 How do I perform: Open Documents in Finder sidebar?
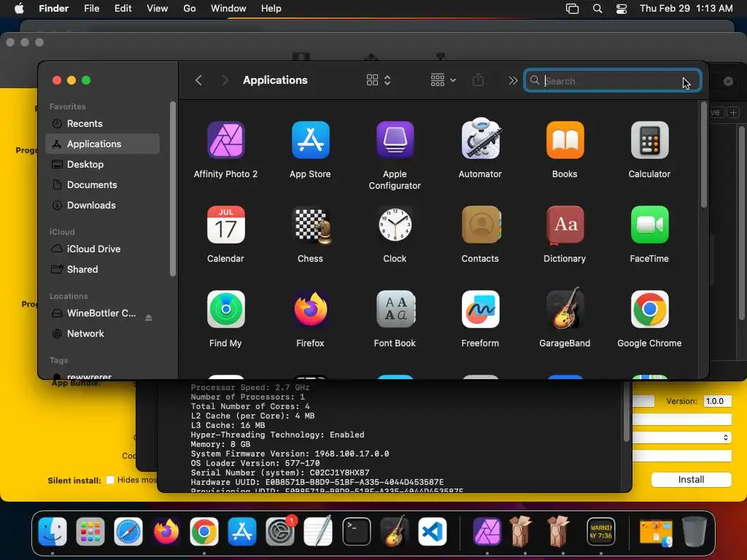(x=102, y=184)
